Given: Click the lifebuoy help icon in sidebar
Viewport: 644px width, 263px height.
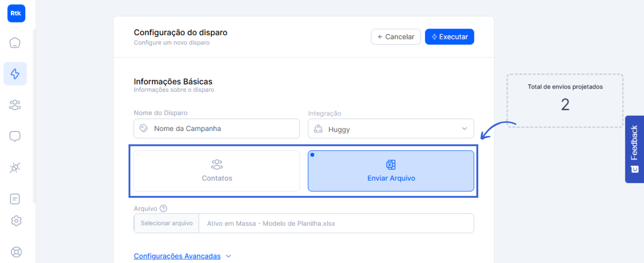Looking at the screenshot, I should pos(16,252).
